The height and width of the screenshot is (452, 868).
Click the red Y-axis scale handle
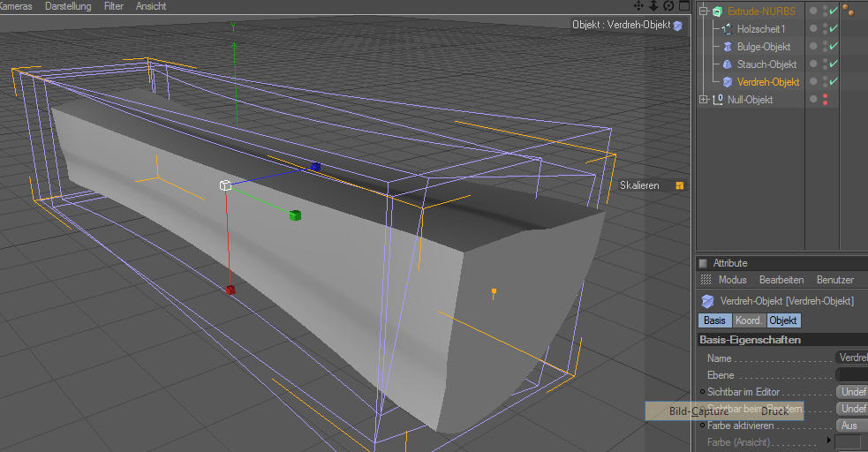tap(230, 290)
